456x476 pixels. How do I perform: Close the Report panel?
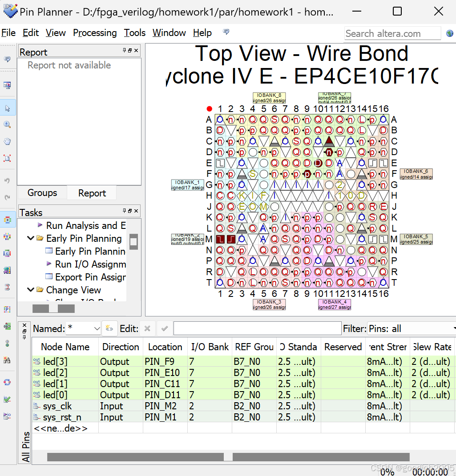click(136, 50)
